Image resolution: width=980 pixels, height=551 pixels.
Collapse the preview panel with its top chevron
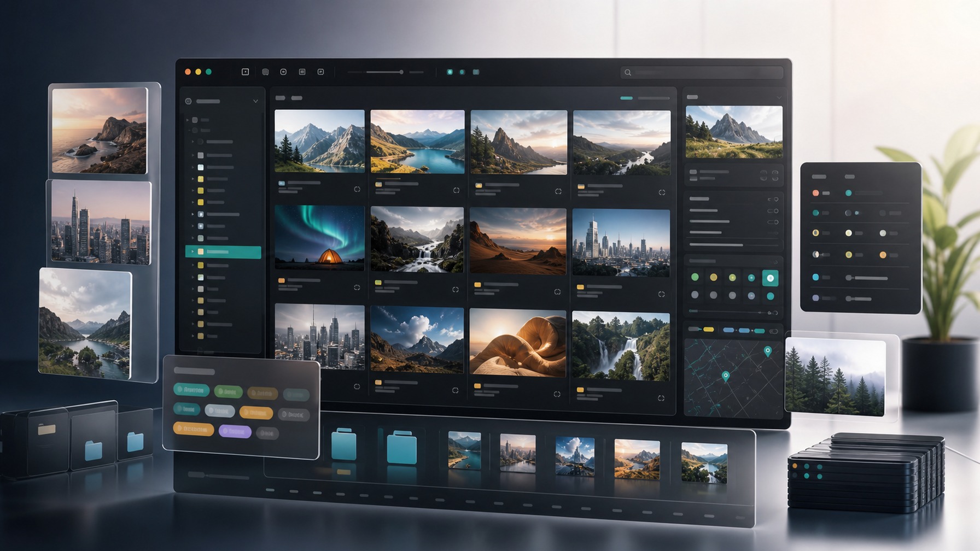pos(779,98)
